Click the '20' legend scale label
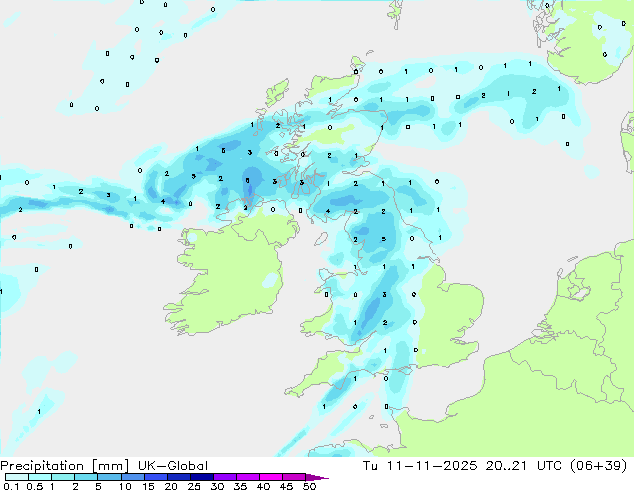 pos(171,486)
